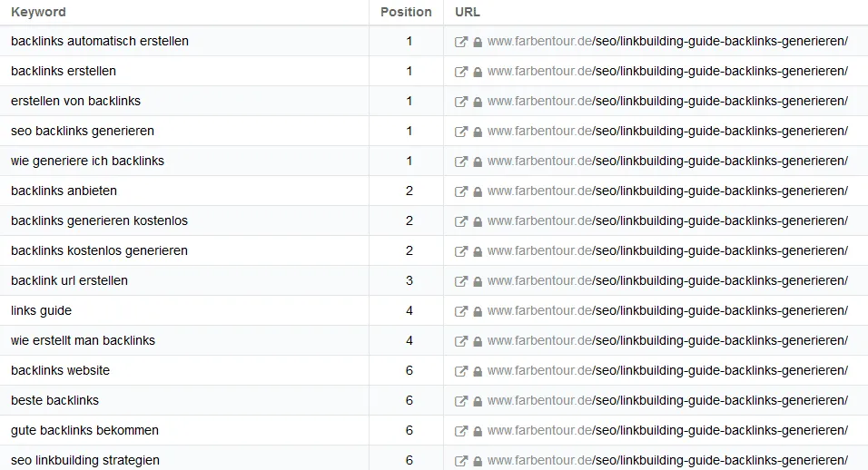Image resolution: width=868 pixels, height=470 pixels.
Task: Click padlock icon in 'backlinks website' row
Action: tap(478, 371)
